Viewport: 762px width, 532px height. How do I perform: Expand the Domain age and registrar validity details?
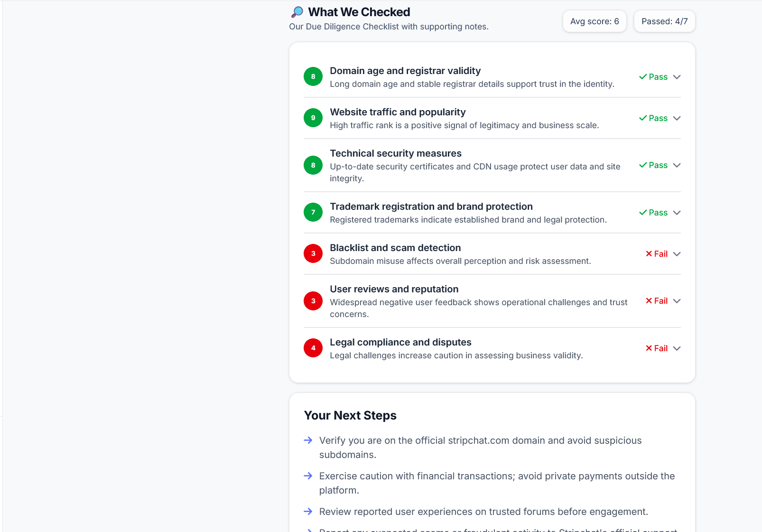(677, 77)
